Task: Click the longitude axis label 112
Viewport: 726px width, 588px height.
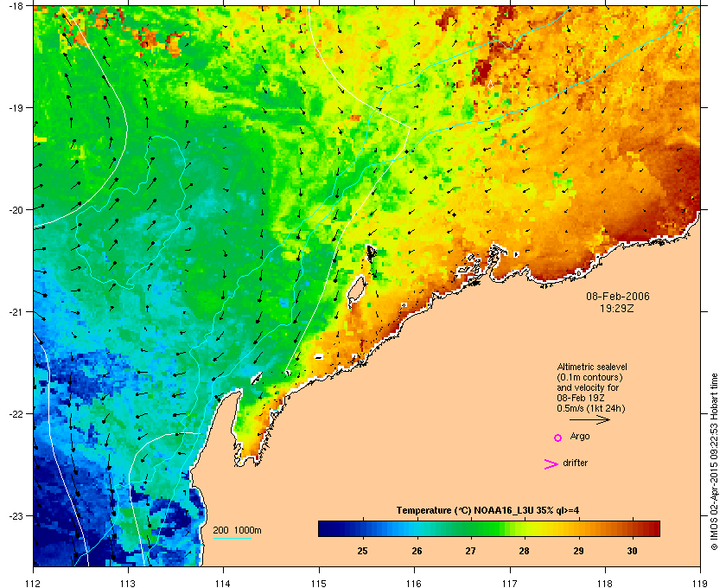Action: 34,583
